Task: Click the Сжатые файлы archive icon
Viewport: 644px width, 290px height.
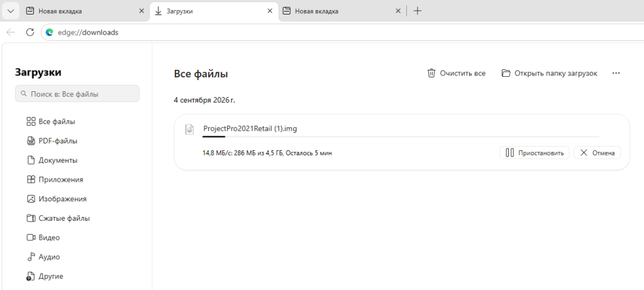Action: click(x=31, y=218)
